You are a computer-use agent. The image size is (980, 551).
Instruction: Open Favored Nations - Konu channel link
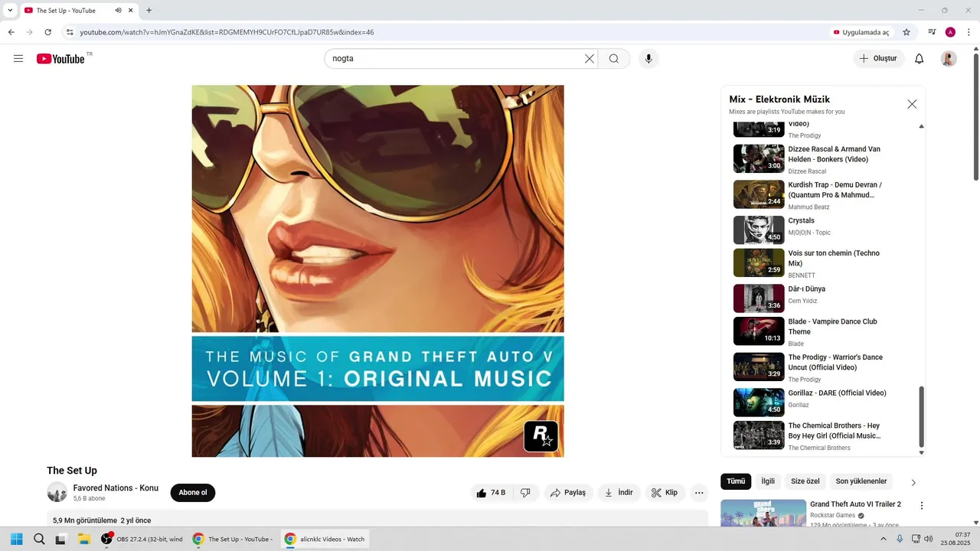[x=116, y=488]
